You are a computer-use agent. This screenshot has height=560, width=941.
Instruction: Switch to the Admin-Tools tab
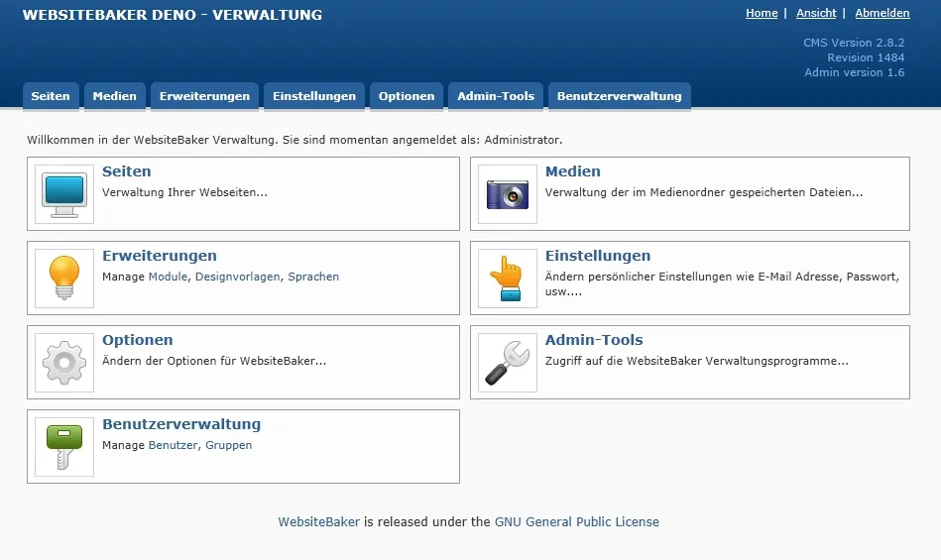(x=496, y=96)
